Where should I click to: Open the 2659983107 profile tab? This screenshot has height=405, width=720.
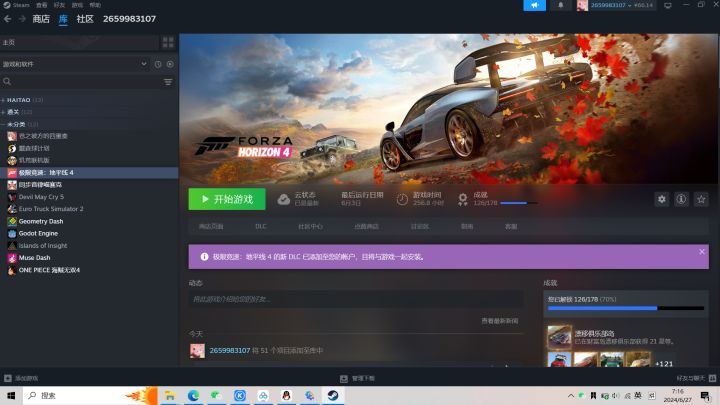tap(129, 19)
